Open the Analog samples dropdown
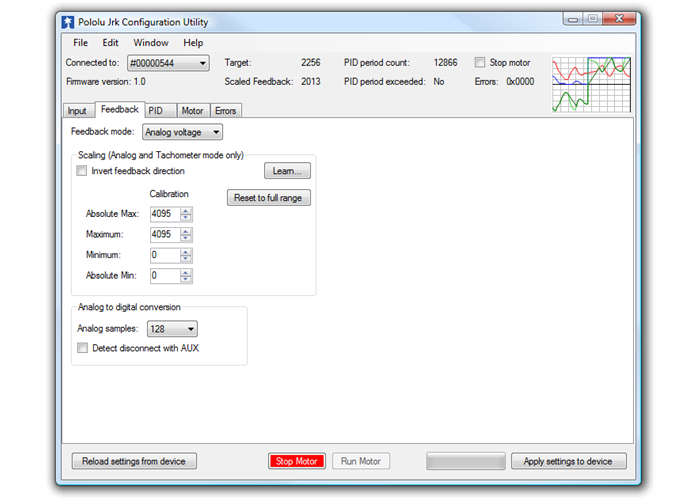The height and width of the screenshot is (500, 700). pos(172,328)
